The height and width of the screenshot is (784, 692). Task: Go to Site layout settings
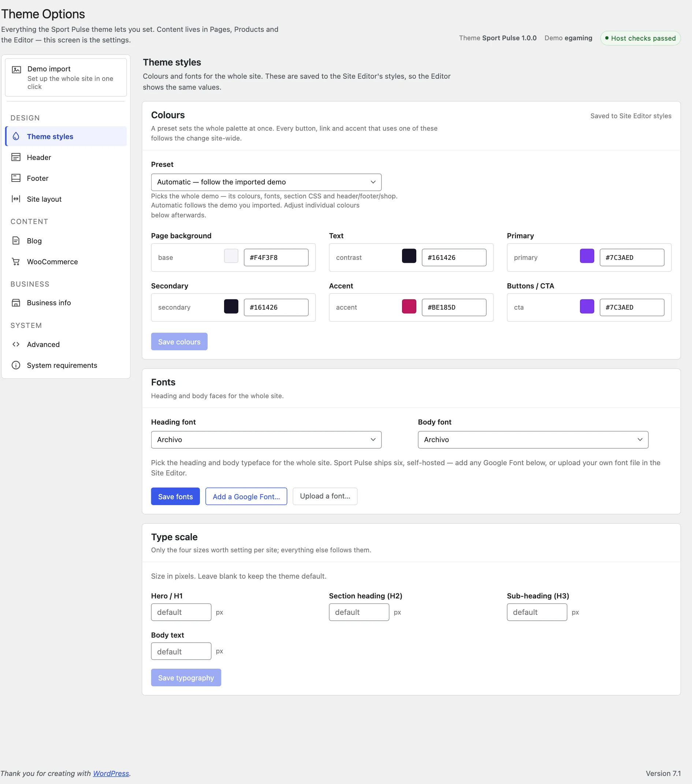tap(66, 199)
